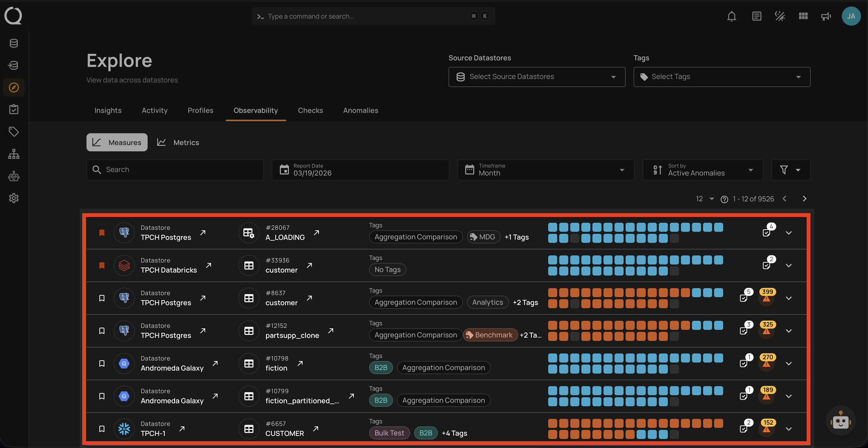Open the Explore compass icon in the sidebar
The width and height of the screenshot is (868, 448).
point(14,87)
